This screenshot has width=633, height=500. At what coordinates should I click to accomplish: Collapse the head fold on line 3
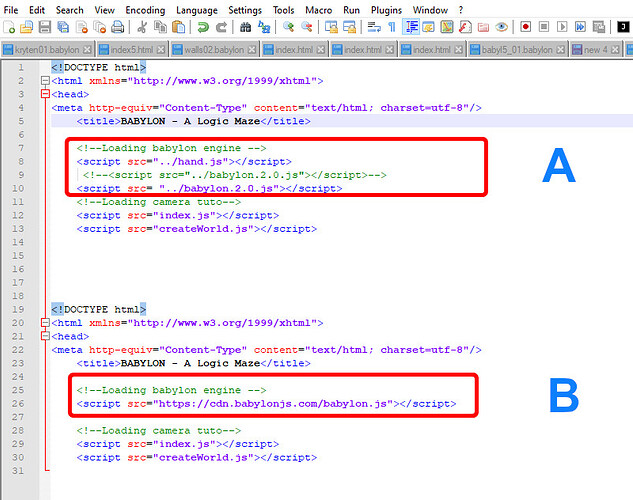(45, 94)
